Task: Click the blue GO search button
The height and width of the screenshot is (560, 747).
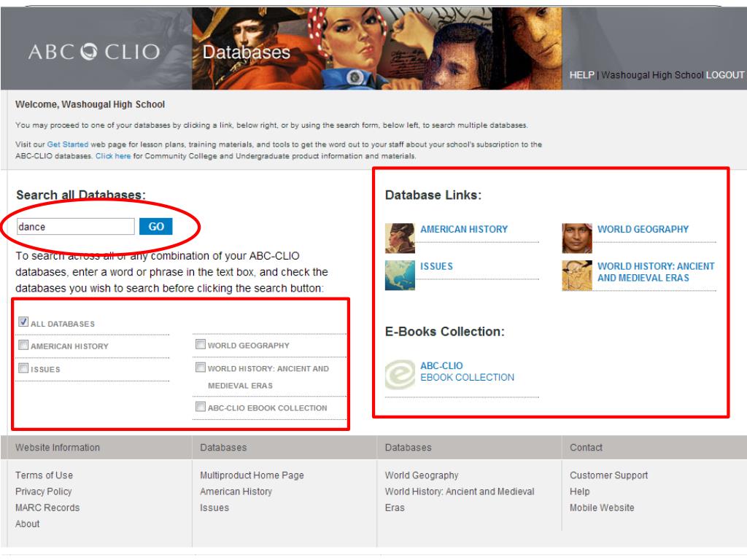Action: coord(156,227)
